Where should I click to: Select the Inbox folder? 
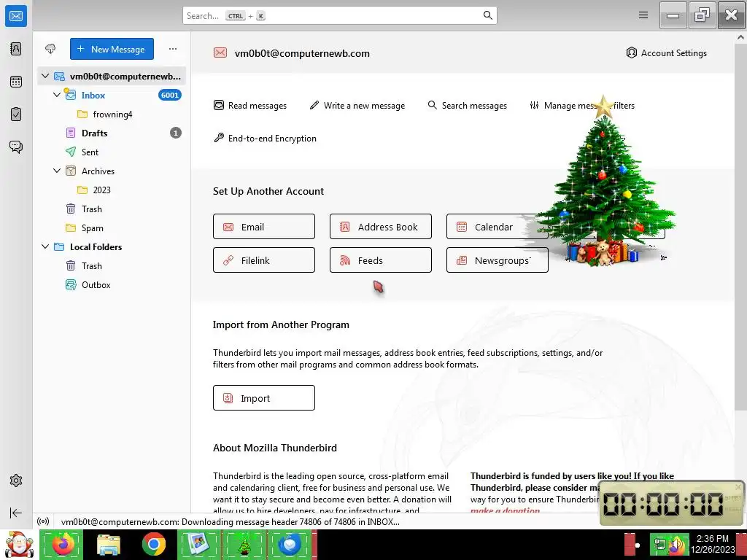click(112, 95)
